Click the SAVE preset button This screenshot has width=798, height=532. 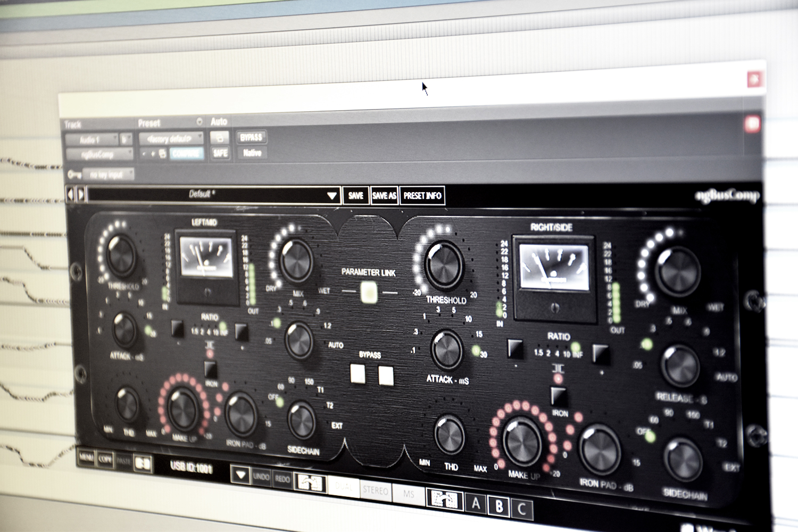pyautogui.click(x=355, y=196)
